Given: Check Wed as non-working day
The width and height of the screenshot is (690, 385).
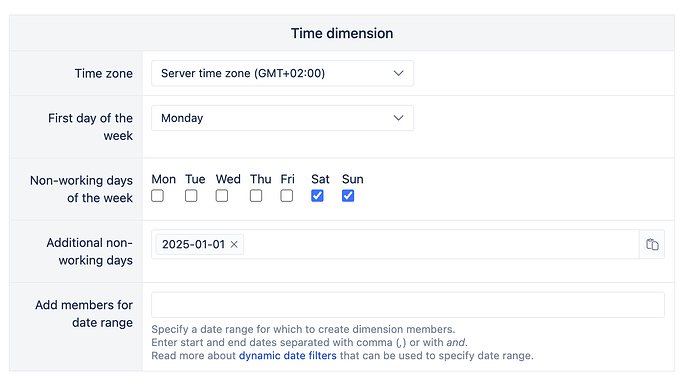Looking at the screenshot, I should (x=222, y=195).
